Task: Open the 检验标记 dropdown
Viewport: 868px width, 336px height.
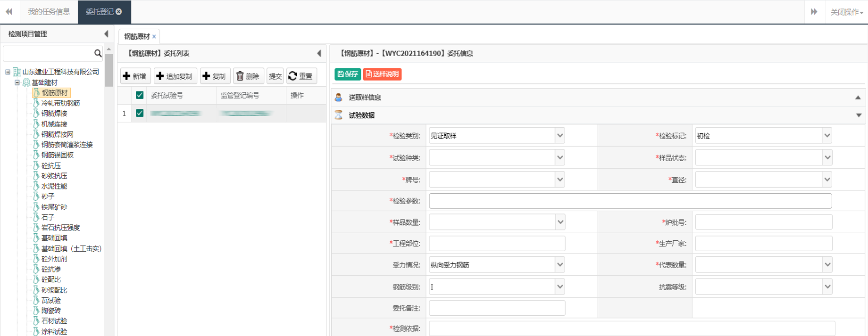Action: tap(827, 136)
